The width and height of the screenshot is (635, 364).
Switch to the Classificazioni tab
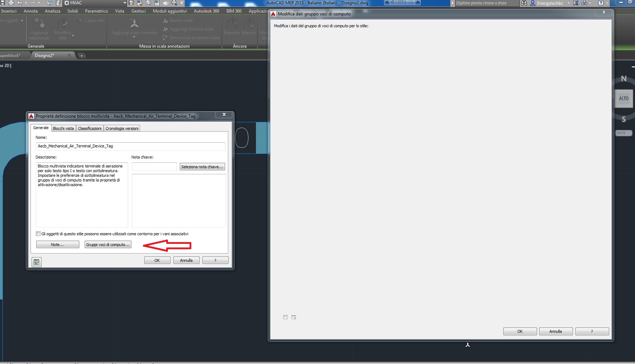click(x=90, y=128)
